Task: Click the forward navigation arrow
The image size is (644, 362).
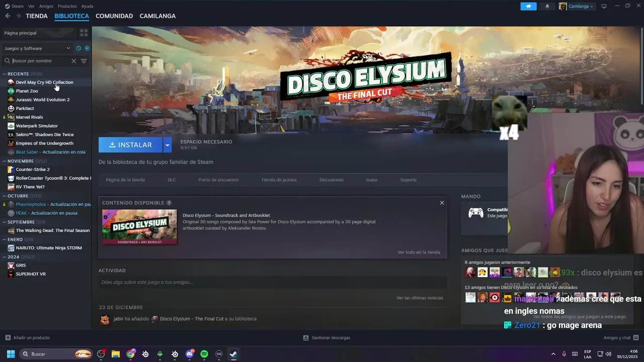Action: [18, 16]
